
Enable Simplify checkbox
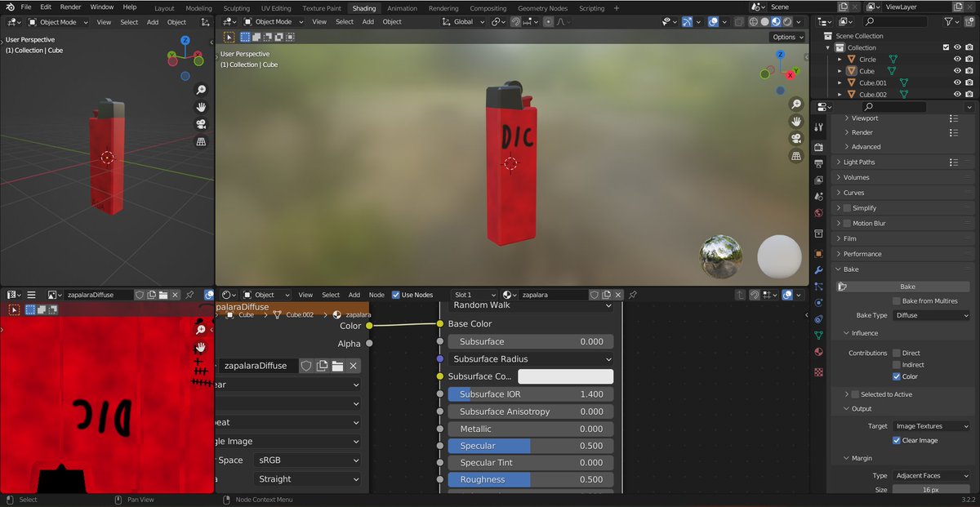(846, 208)
